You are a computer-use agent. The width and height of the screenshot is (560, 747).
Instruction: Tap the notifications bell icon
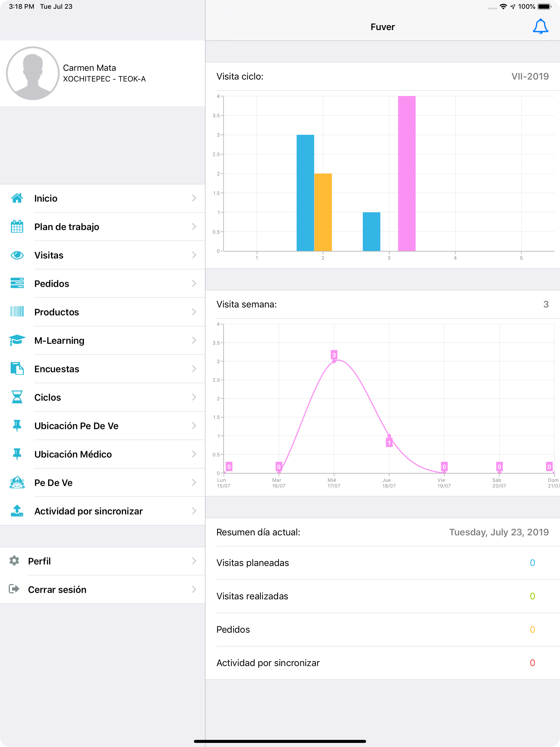[x=540, y=26]
